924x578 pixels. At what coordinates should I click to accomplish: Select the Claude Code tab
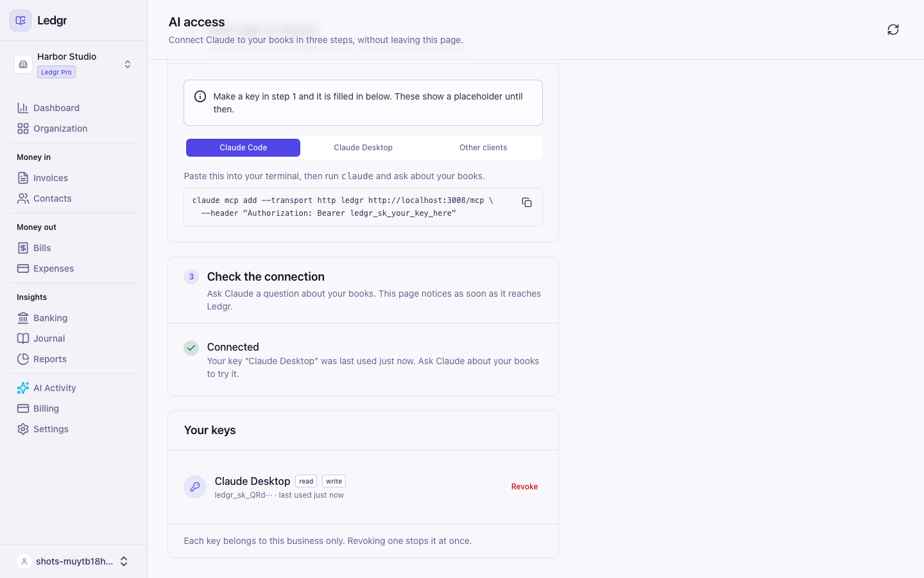click(243, 148)
